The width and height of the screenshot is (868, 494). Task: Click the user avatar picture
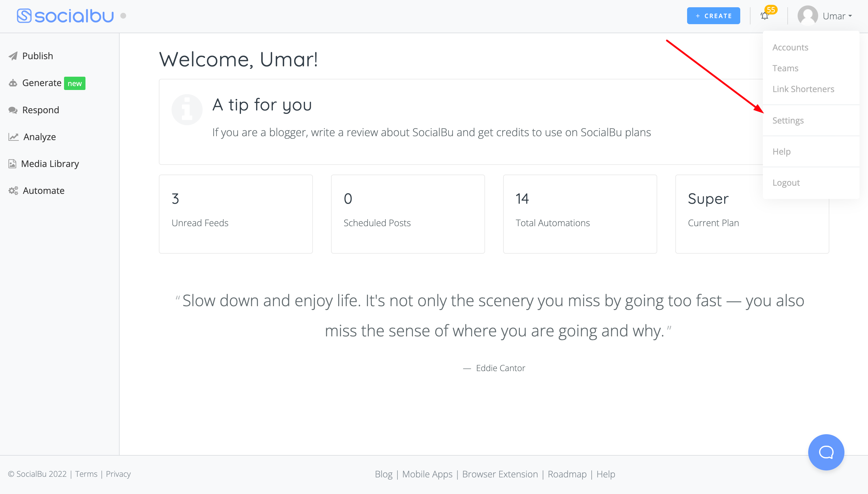807,16
